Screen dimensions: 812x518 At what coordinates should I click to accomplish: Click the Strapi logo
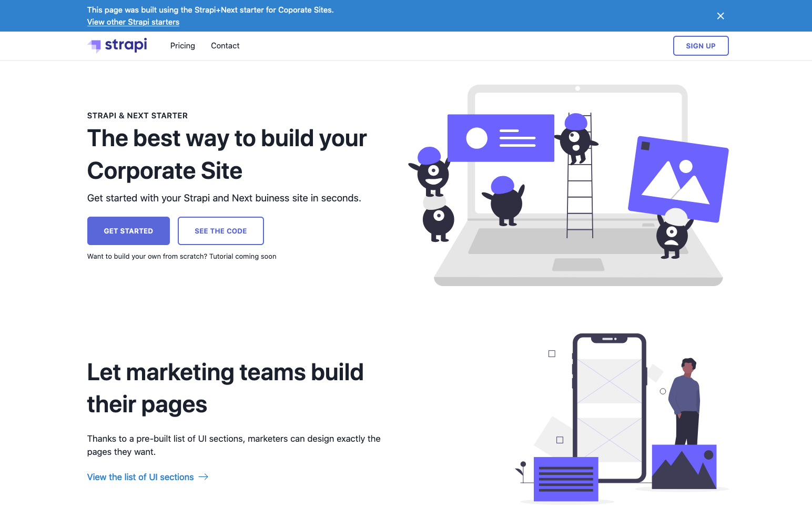[117, 45]
